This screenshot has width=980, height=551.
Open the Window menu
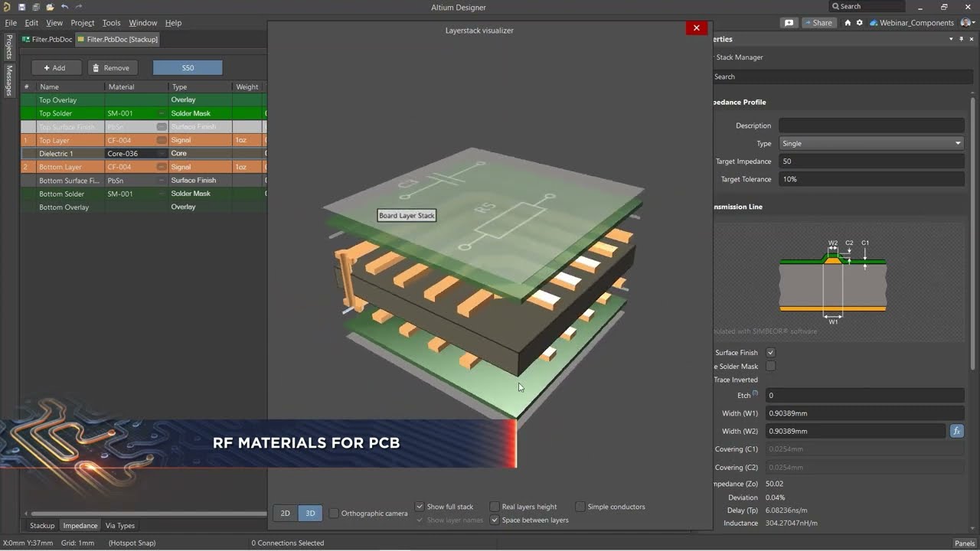pyautogui.click(x=142, y=23)
